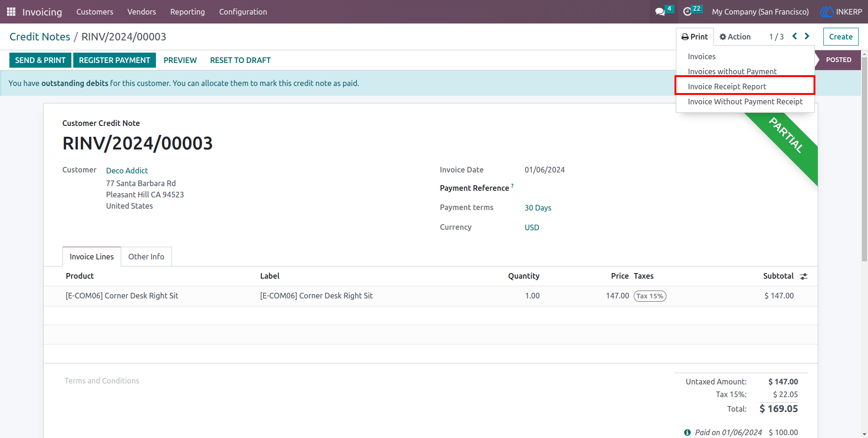
Task: Open the conversations chat icon
Action: pyautogui.click(x=660, y=12)
